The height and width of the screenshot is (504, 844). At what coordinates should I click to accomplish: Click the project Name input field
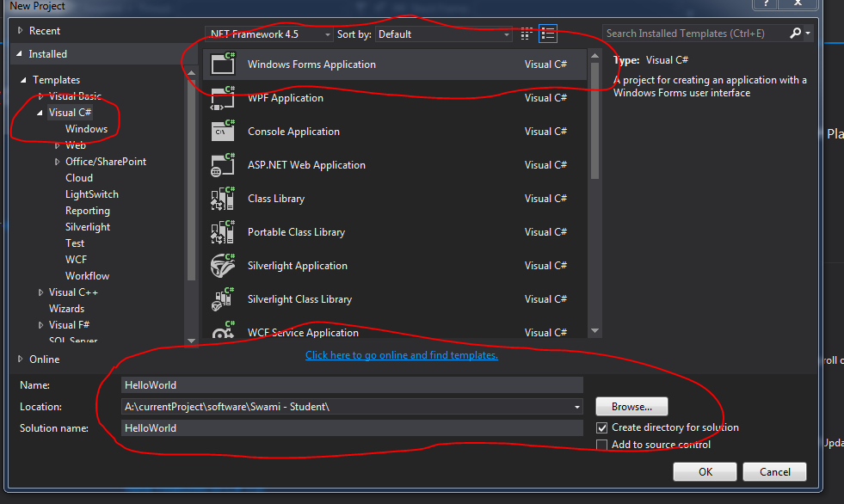[352, 385]
